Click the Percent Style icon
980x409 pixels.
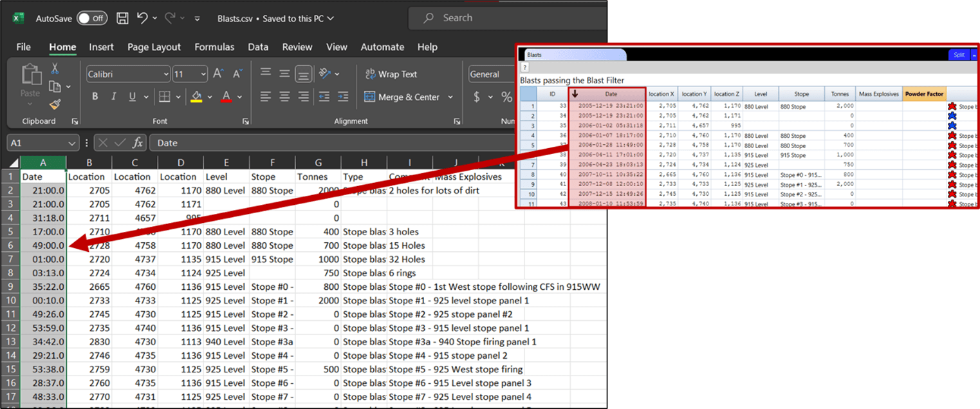pos(508,97)
